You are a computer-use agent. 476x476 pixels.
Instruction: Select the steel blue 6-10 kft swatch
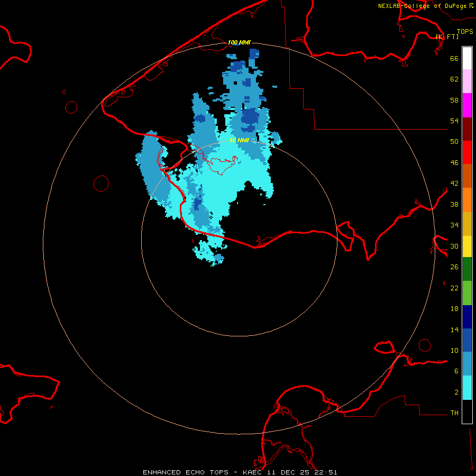(x=467, y=364)
